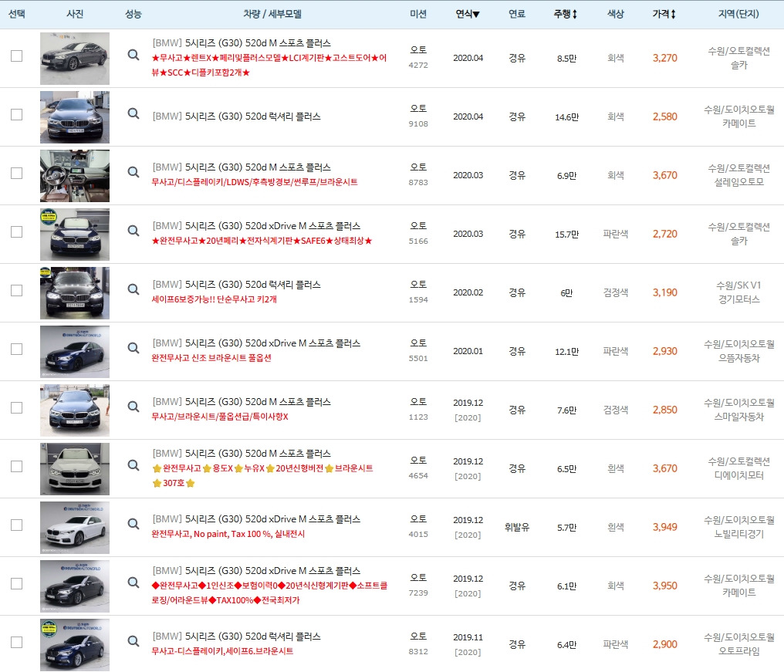The image size is (784, 672).
Task: Click magnifier icon for mission 1594 car
Action: point(133,289)
